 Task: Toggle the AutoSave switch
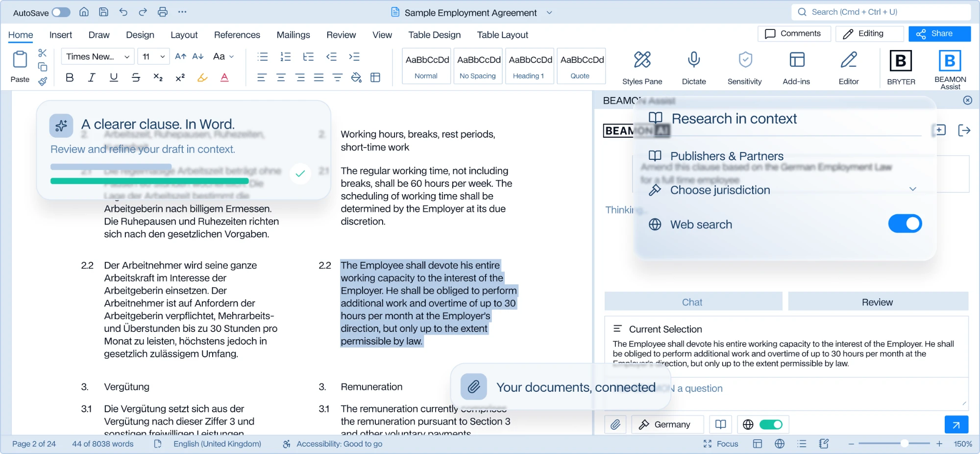[x=61, y=12]
